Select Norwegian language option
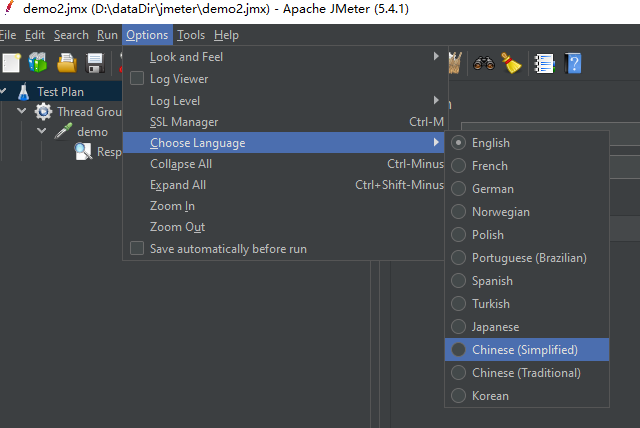 click(527, 212)
